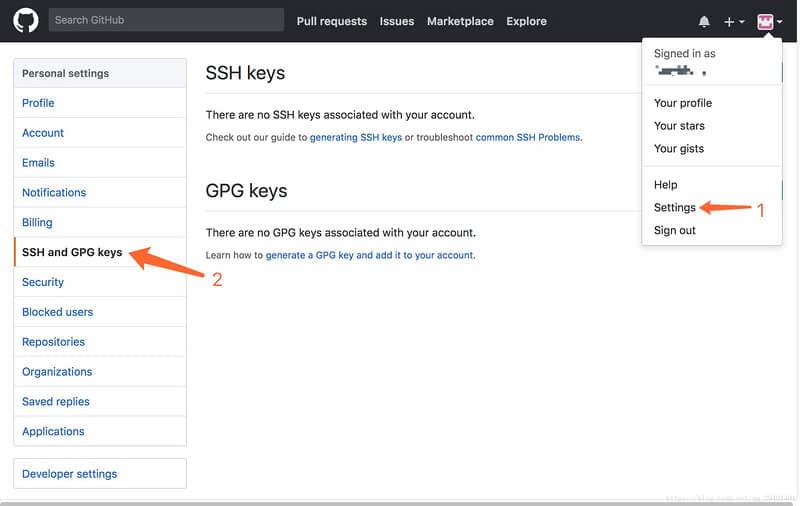Follow generate a GPG key link
Screen dimensions: 800x506
click(369, 255)
